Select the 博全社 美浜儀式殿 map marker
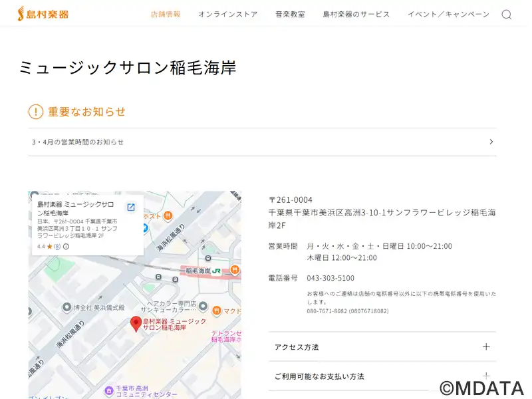This screenshot has height=399, width=532. point(66,307)
